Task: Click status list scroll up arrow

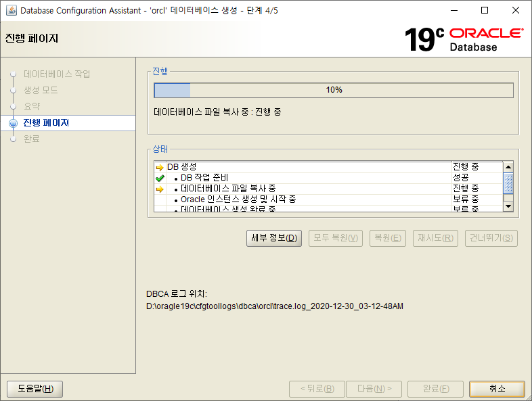Action: point(508,167)
